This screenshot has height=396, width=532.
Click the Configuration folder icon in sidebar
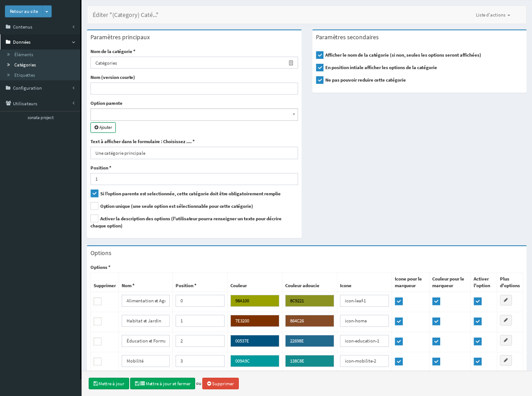coord(8,88)
